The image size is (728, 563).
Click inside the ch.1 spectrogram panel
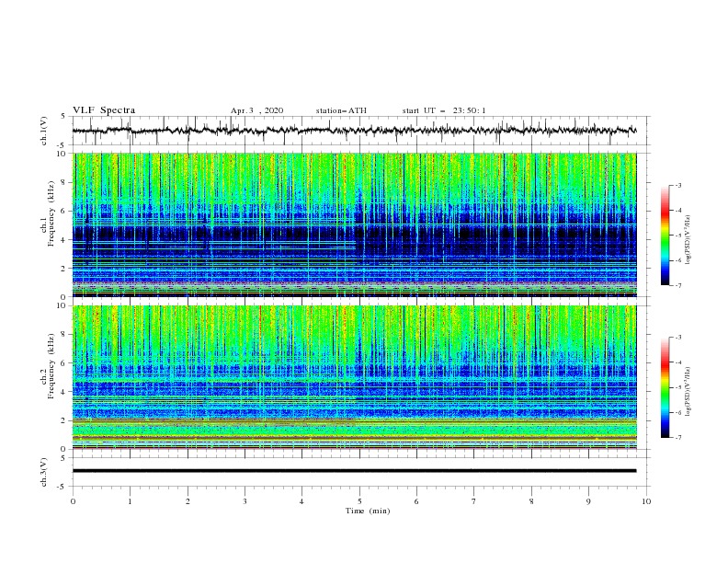click(354, 224)
